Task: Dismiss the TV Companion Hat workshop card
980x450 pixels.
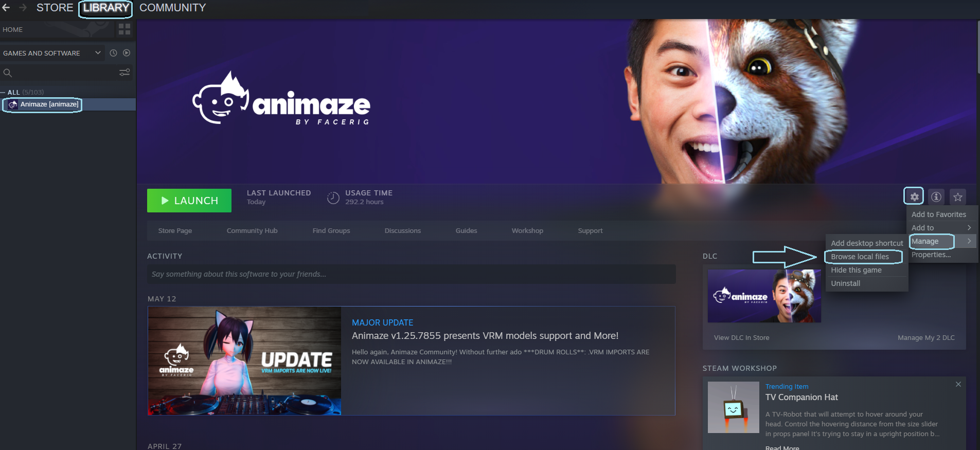Action: (958, 384)
